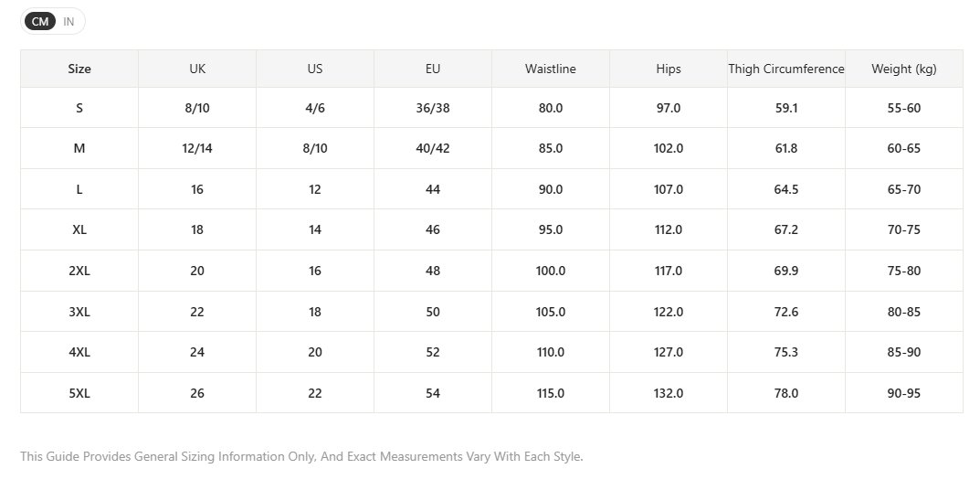Click the 100.0 waistline cell
Viewport: 980px width, 490px height.
pos(551,271)
